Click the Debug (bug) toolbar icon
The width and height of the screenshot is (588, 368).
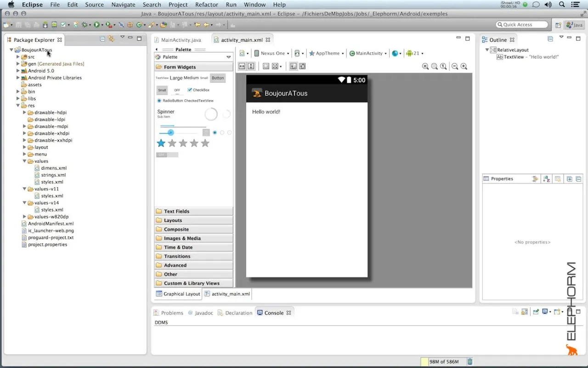pyautogui.click(x=85, y=25)
